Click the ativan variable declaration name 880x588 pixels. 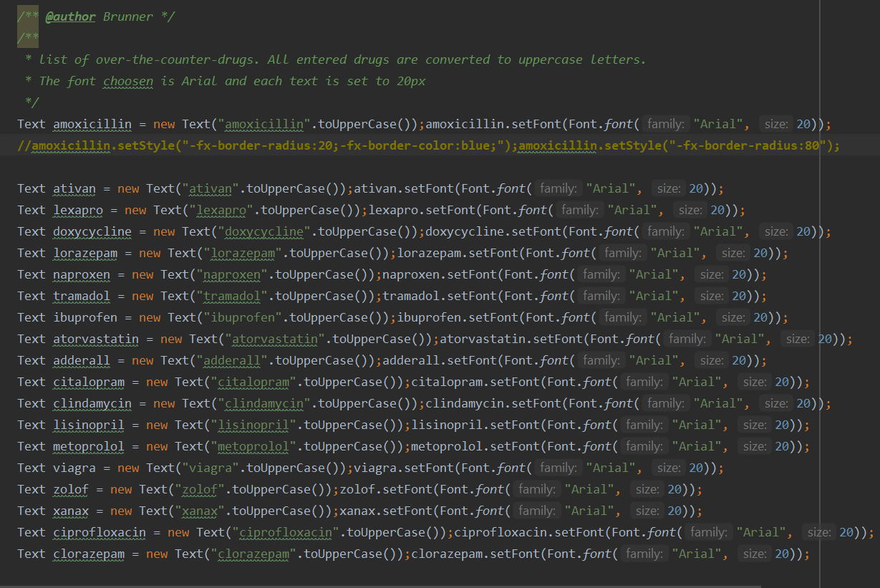(x=74, y=188)
